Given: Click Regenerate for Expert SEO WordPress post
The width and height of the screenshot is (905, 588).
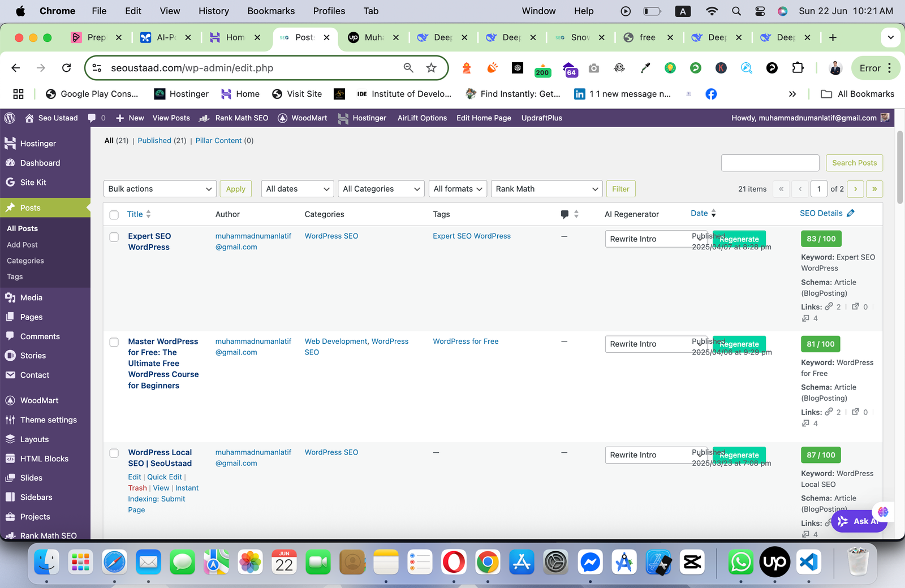Looking at the screenshot, I should 739,239.
